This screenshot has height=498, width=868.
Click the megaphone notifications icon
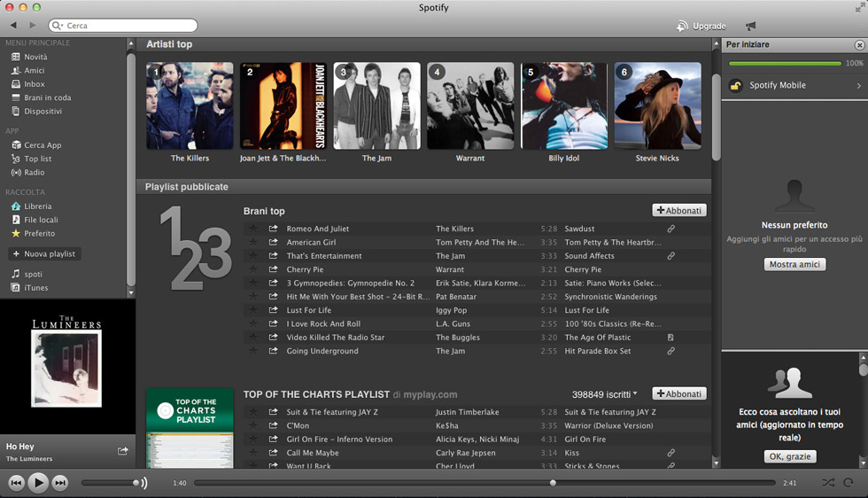pos(751,26)
